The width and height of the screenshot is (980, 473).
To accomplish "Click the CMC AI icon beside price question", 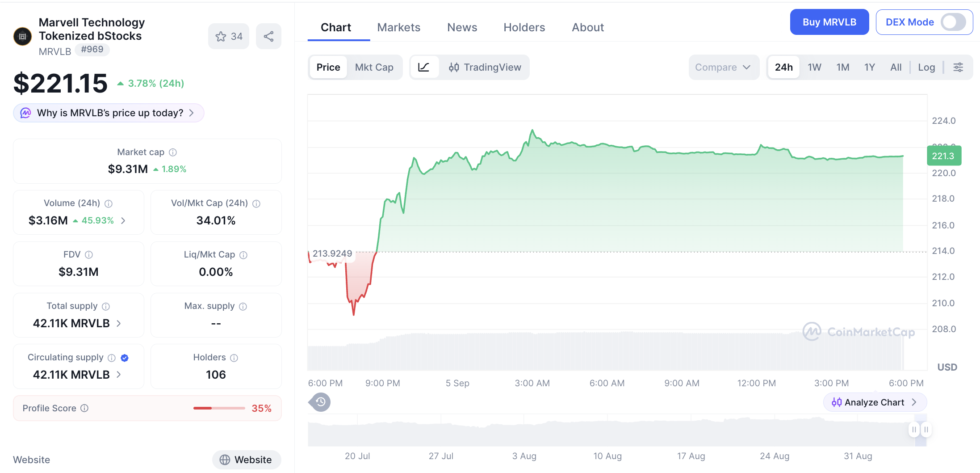I will (26, 113).
